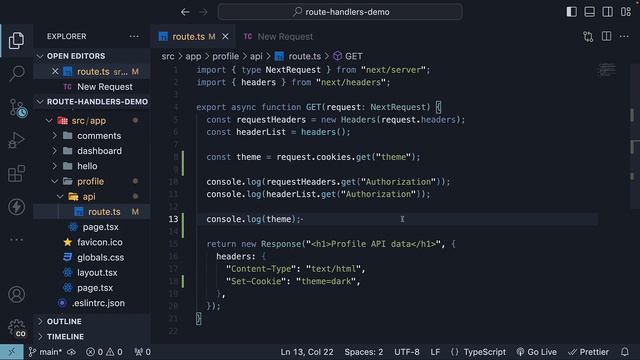Open Changes compare icon in editor toolbar
This screenshot has width=640, height=360.
click(x=588, y=37)
